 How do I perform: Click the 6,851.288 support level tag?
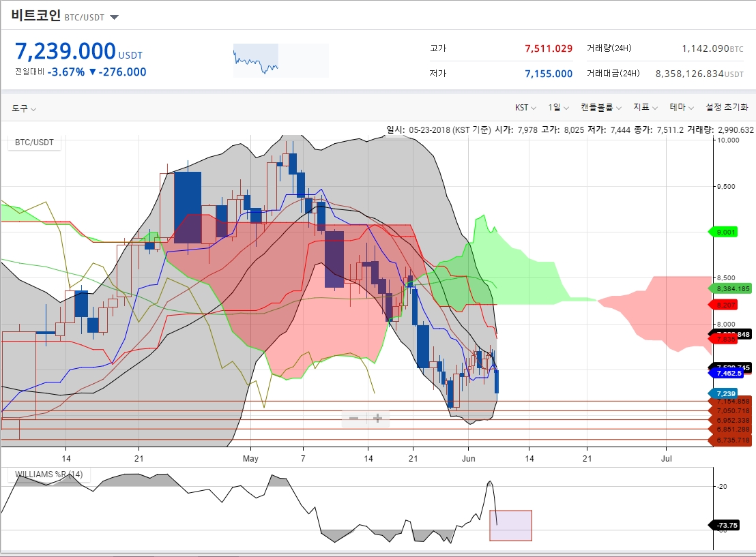click(730, 430)
